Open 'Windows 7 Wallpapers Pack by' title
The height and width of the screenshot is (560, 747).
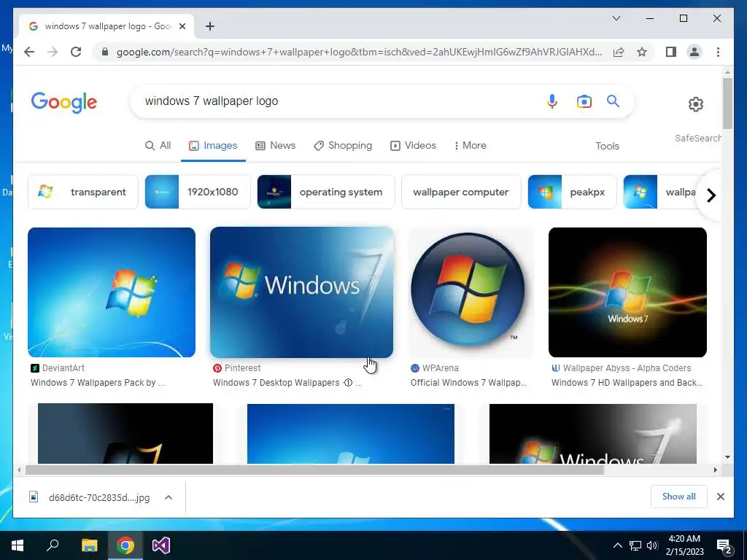point(98,383)
